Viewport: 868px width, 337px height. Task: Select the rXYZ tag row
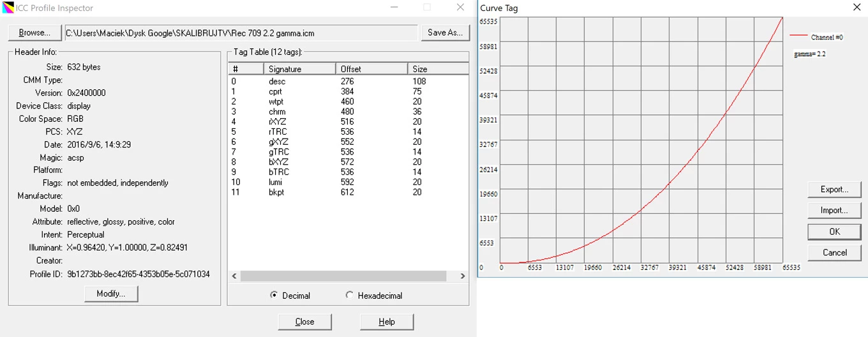[348, 122]
